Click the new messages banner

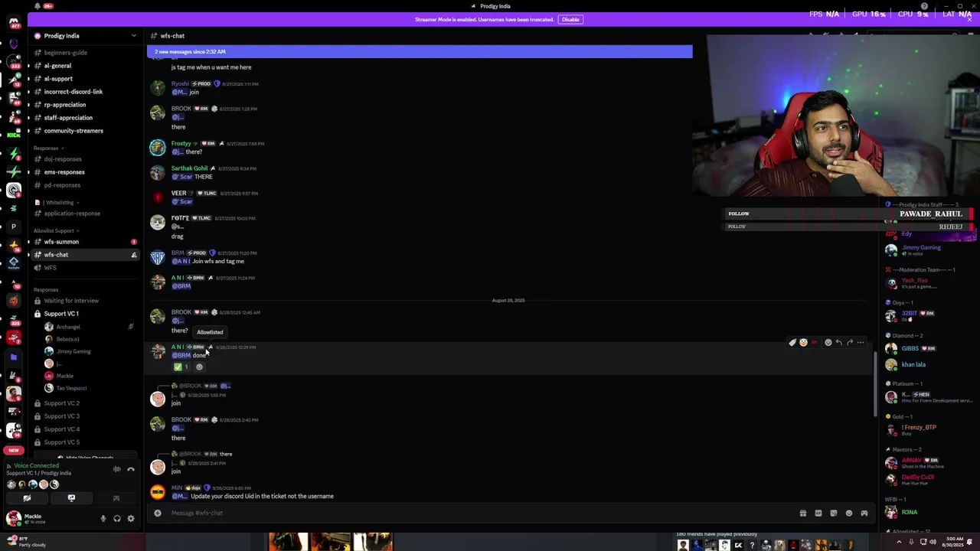[420, 51]
